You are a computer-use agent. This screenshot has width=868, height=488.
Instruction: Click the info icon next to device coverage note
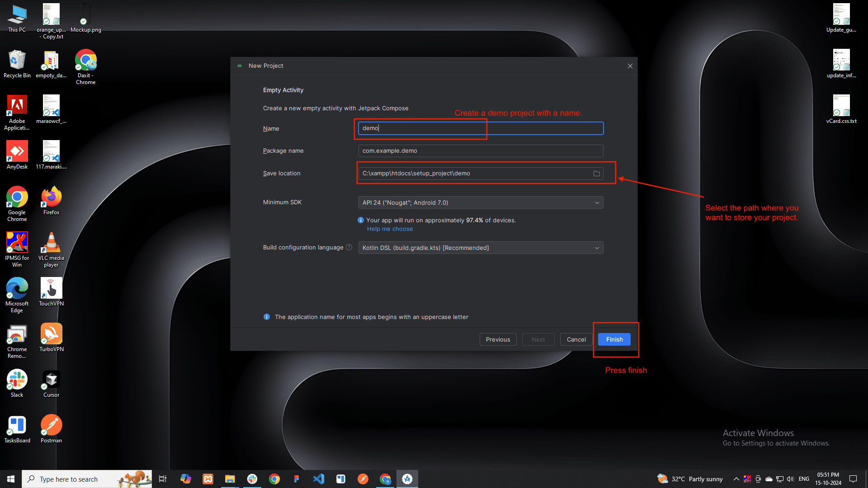coord(360,220)
